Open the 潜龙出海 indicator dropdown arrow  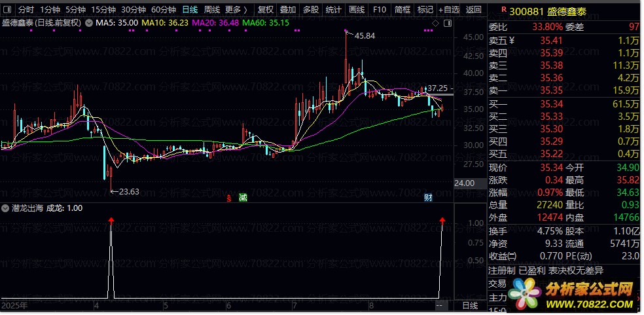coord(5,208)
